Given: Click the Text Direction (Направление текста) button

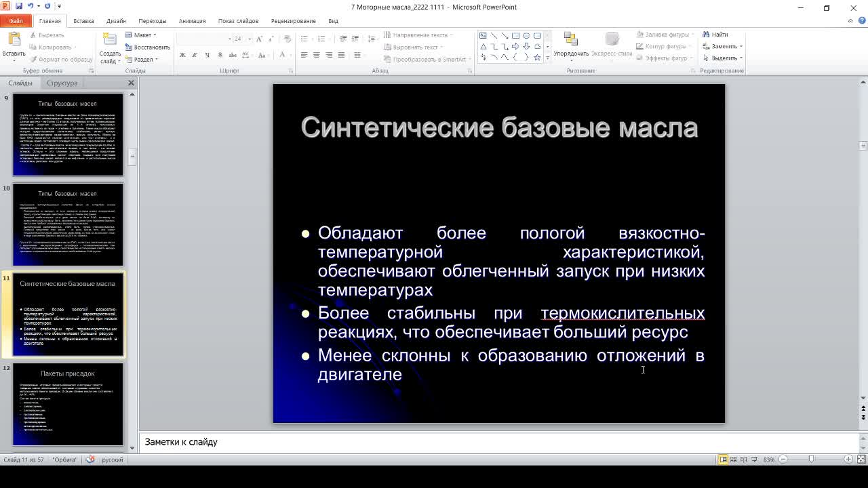Looking at the screenshot, I should (417, 35).
